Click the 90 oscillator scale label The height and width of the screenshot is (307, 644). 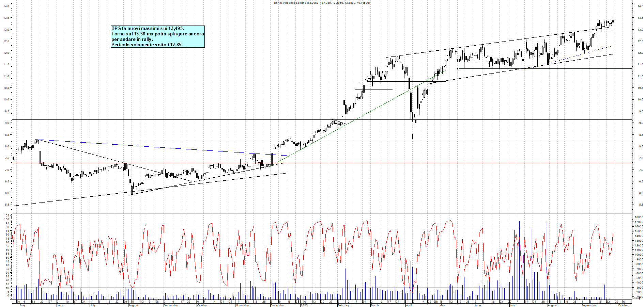pos(7,227)
